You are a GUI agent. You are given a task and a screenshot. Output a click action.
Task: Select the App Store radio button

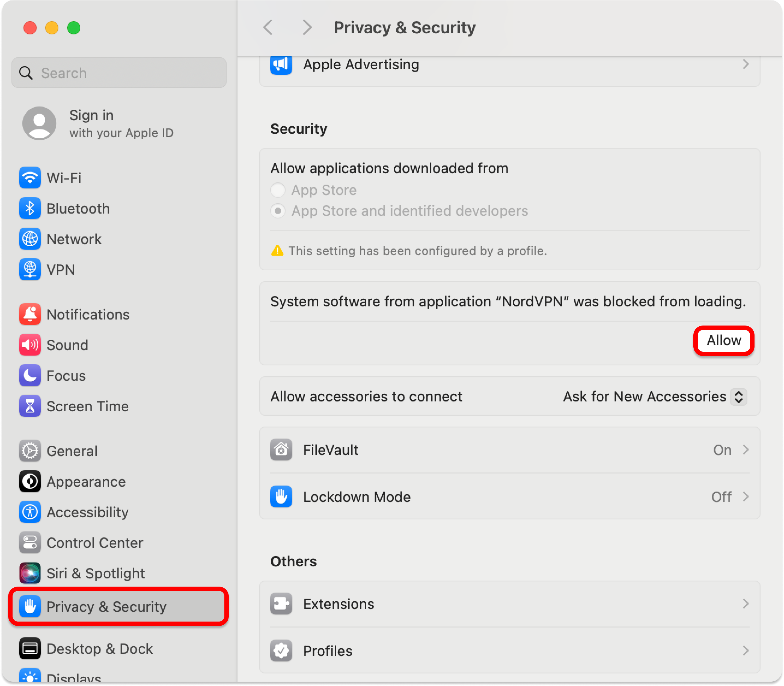pos(278,190)
